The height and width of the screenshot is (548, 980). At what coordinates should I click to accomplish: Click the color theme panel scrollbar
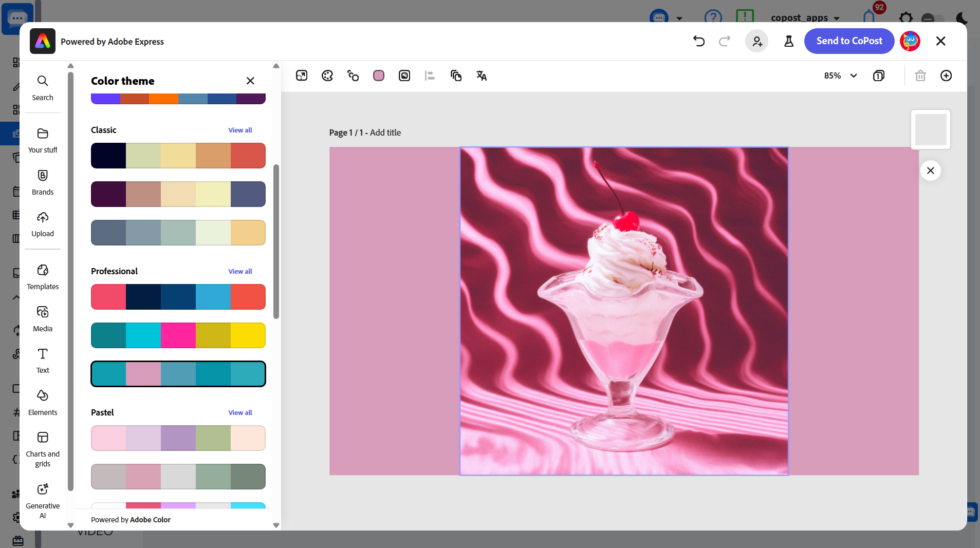pos(276,241)
